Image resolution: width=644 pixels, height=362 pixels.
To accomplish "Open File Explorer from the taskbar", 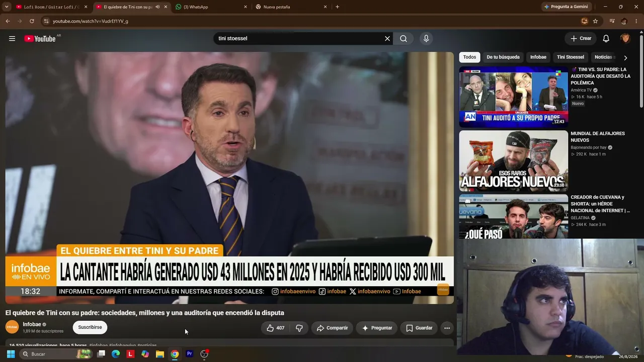I will [160, 354].
